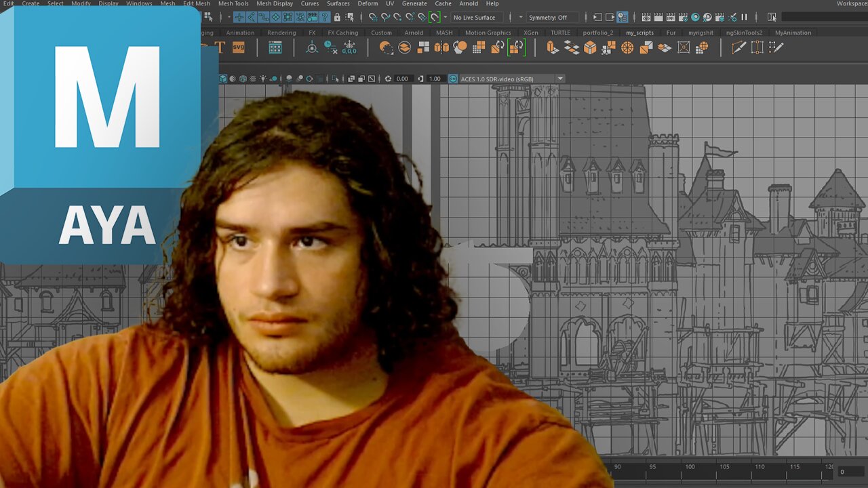The image size is (868, 488).
Task: Toggle the viewport lights bulb icon
Action: pyautogui.click(x=263, y=79)
